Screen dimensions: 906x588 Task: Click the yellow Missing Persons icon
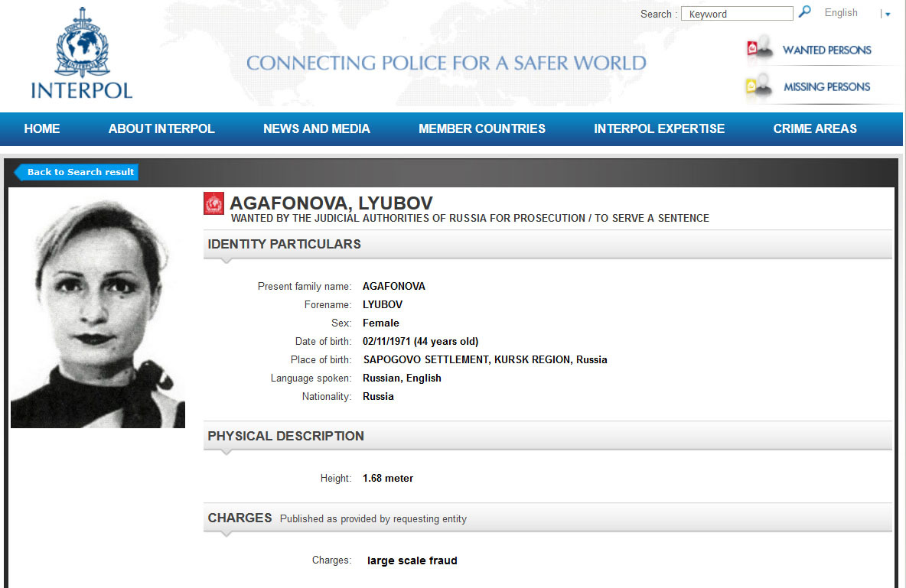click(757, 87)
